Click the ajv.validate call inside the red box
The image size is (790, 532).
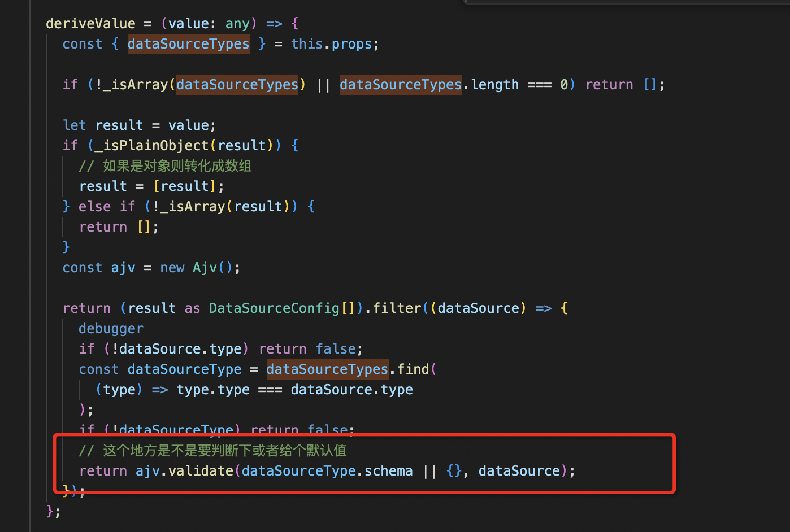[186, 470]
